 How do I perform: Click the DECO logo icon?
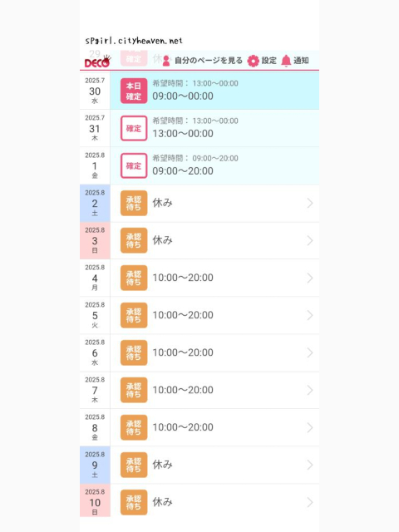click(97, 62)
